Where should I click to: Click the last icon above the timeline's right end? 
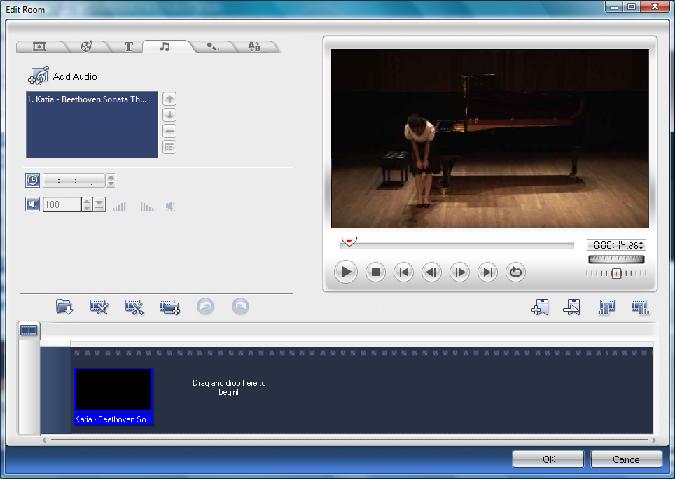(640, 307)
